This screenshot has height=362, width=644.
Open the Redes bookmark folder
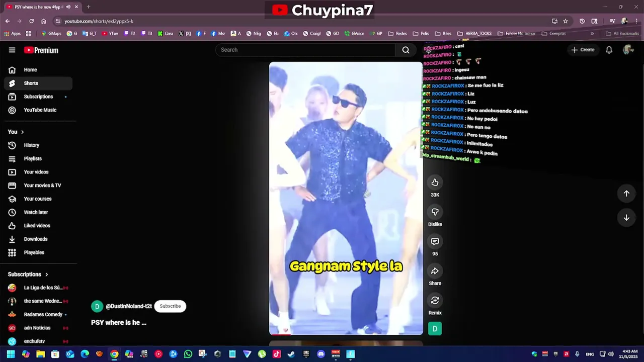(398, 34)
